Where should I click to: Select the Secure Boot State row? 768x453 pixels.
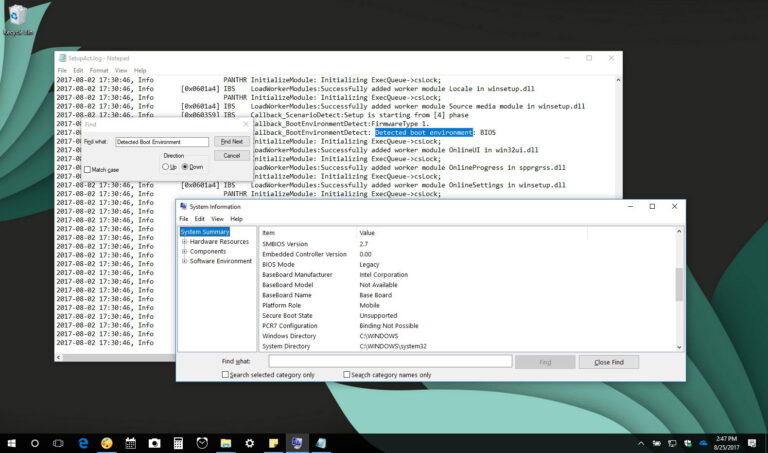467,315
